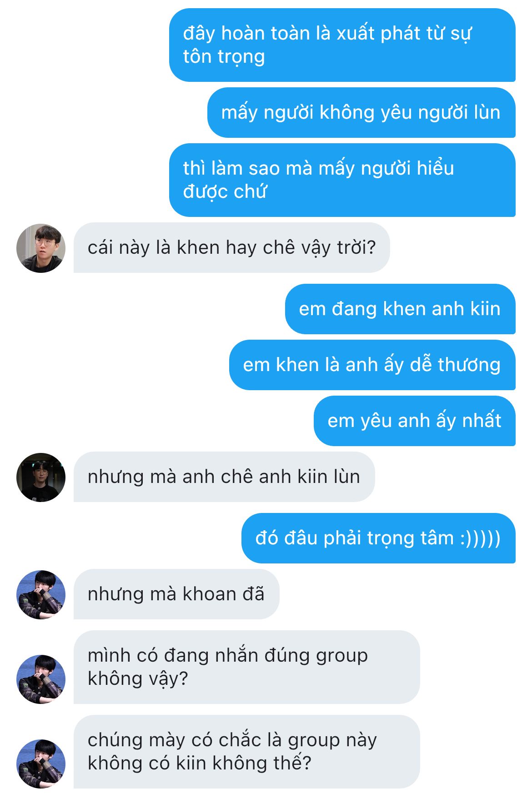
Task: Tap avatar next to "nhưng mà khoan đã"
Action: coord(41,595)
